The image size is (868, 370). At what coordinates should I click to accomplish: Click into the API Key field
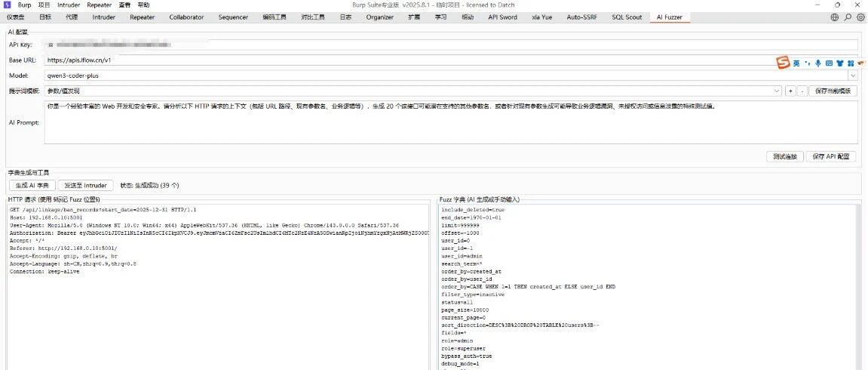tap(451, 45)
